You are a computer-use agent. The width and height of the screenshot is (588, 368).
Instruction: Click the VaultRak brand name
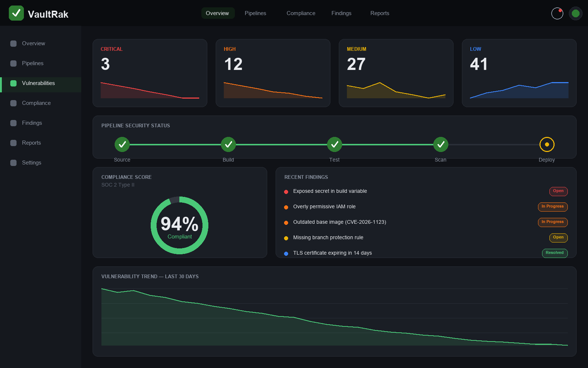[x=48, y=14]
